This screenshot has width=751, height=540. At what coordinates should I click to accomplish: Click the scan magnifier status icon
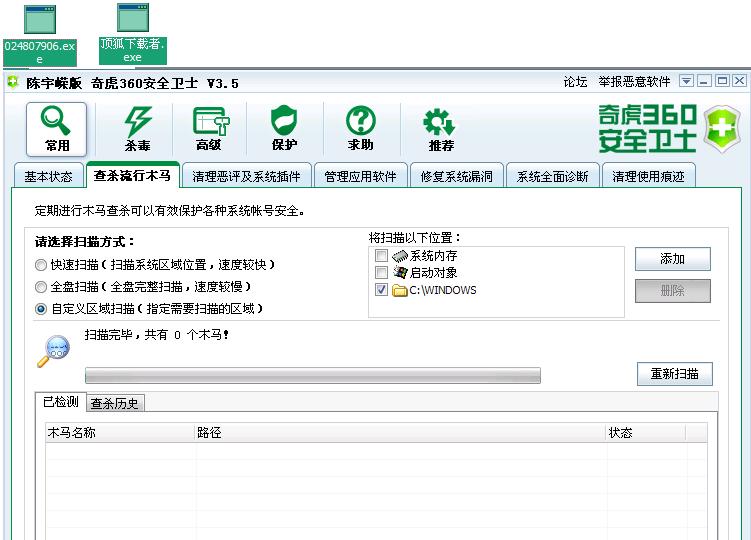pyautogui.click(x=53, y=351)
